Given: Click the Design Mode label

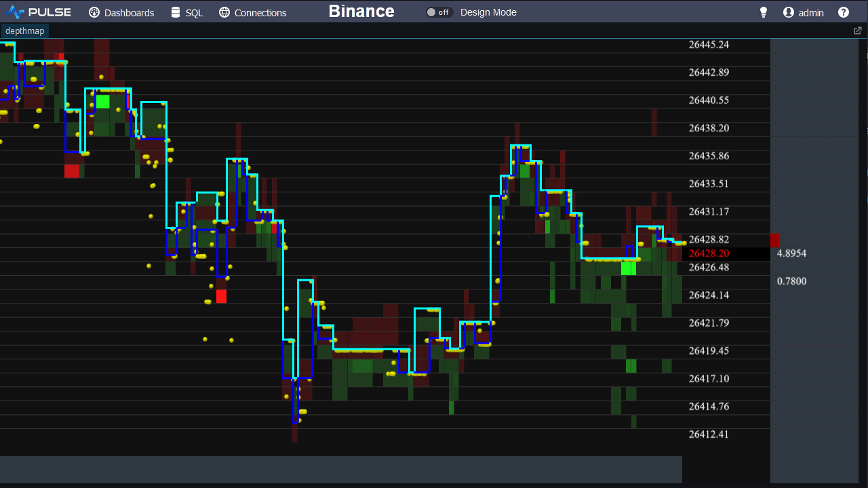Looking at the screenshot, I should click(x=488, y=13).
